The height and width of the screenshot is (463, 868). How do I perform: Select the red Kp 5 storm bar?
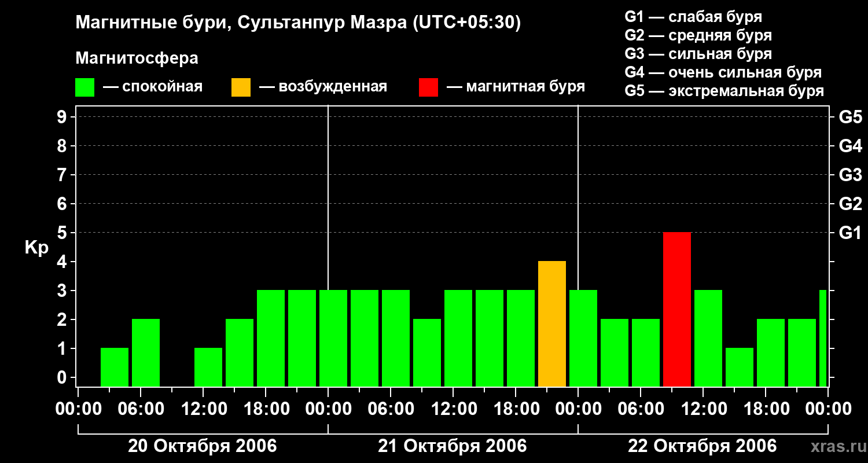click(677, 310)
